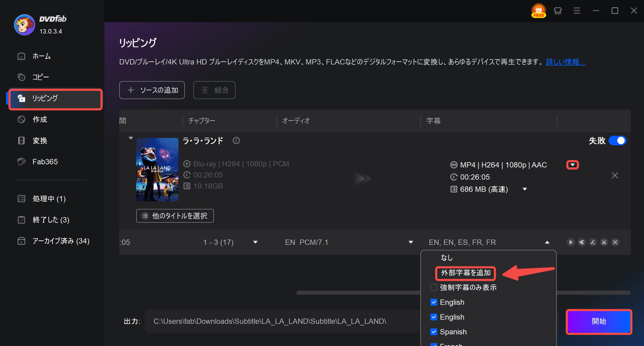The height and width of the screenshot is (346, 644).
Task: Click the disabled 結合 merge button
Action: (214, 90)
